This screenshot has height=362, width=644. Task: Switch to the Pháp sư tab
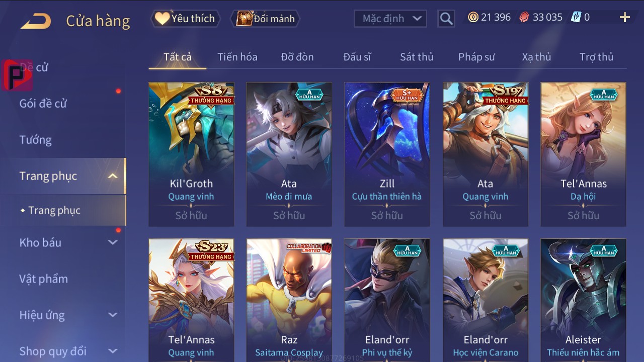click(476, 57)
